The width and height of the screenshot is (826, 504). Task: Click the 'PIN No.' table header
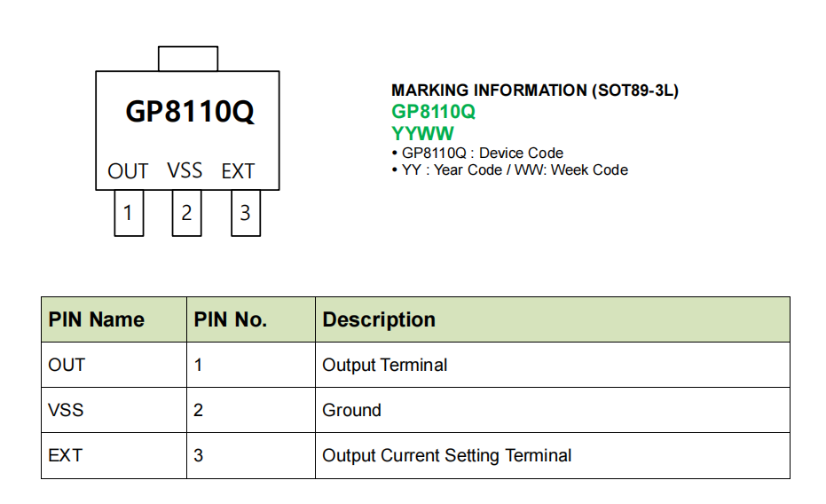231,320
